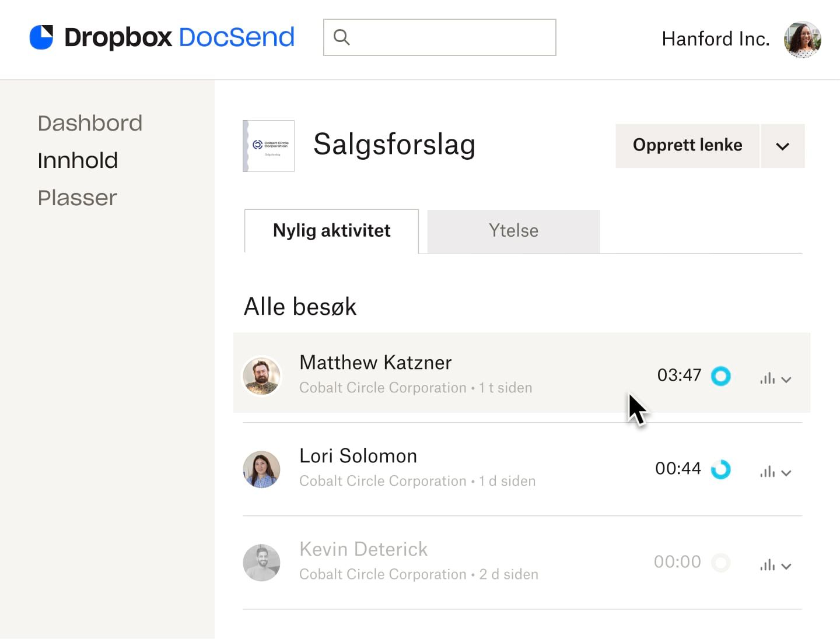Switch to the Ytelse tab
The width and height of the screenshot is (840, 639).
(513, 231)
